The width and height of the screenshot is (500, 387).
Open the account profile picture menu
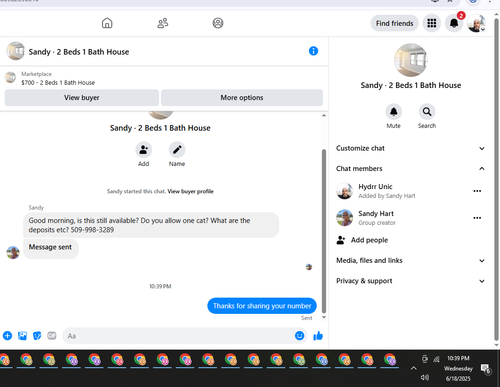click(x=476, y=23)
